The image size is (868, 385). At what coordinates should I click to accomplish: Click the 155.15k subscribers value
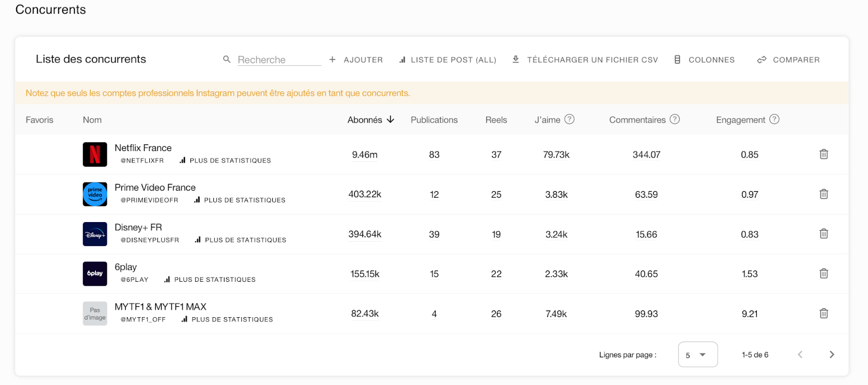point(365,274)
